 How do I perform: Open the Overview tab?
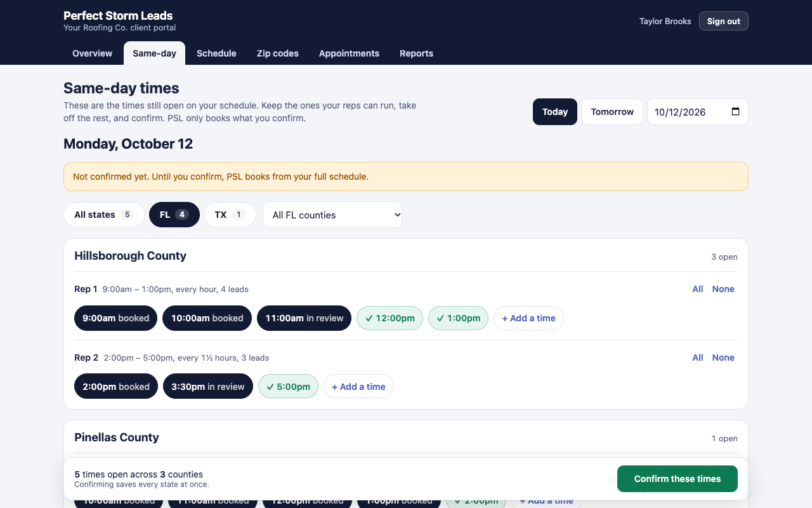(x=92, y=53)
